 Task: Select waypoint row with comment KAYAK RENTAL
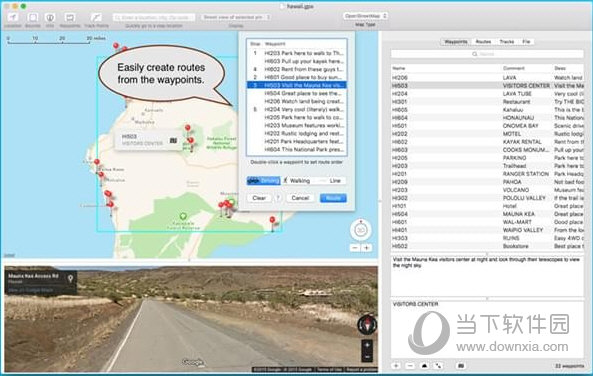point(487,142)
